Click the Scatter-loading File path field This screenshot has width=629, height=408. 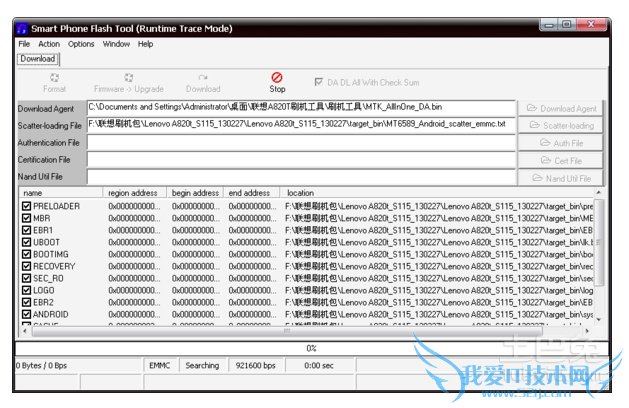[x=300, y=124]
